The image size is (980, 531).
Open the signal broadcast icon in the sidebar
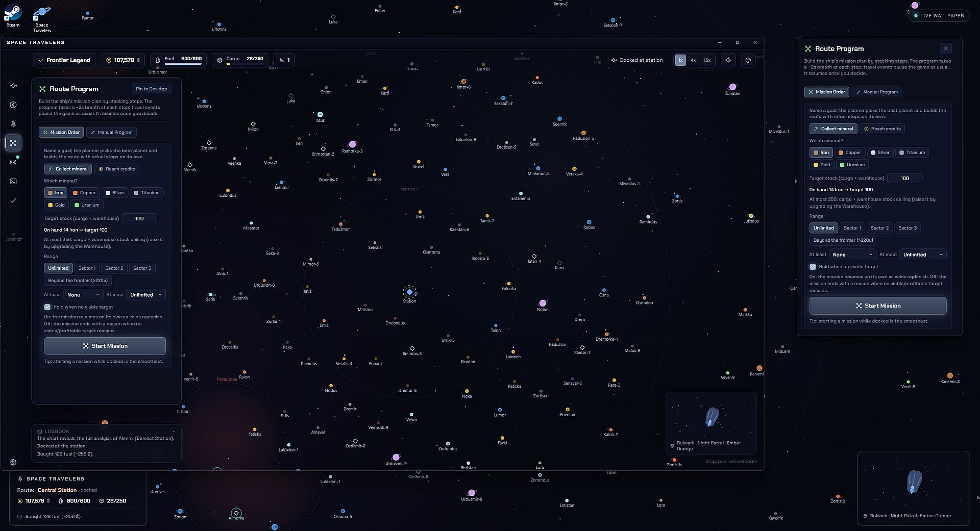tap(13, 162)
